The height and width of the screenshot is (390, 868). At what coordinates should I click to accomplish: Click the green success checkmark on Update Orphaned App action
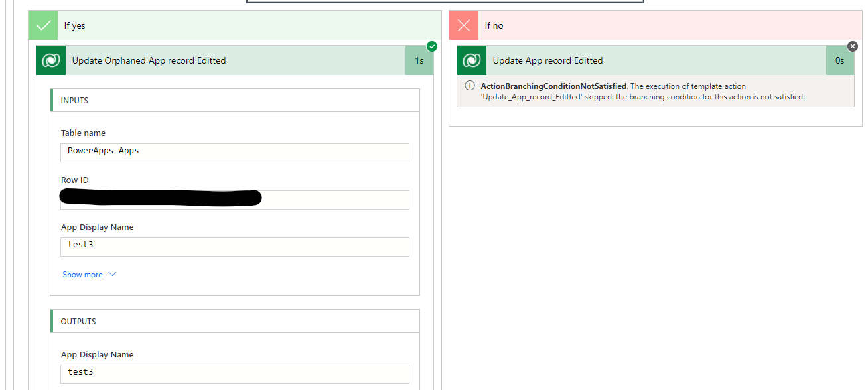(432, 46)
